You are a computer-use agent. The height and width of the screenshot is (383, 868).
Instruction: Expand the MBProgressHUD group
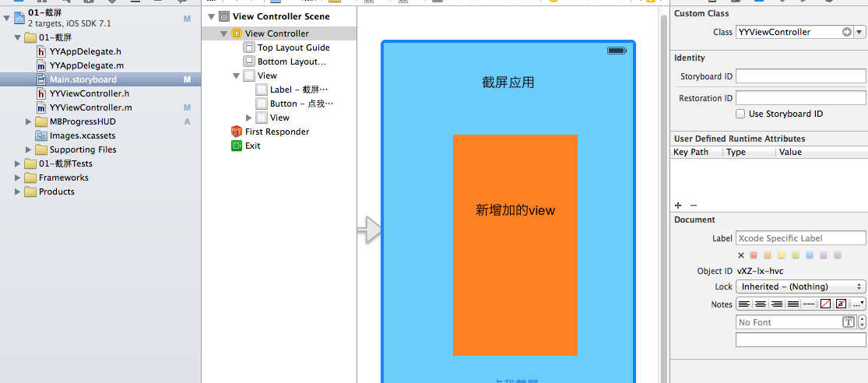[x=29, y=121]
